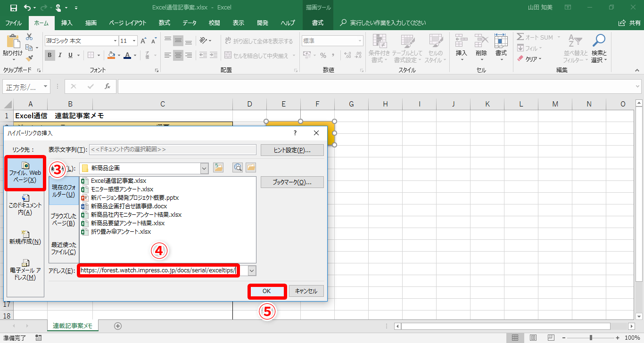The width and height of the screenshot is (644, 343).
Task: Click the red Font Color A
Action: pos(127,55)
